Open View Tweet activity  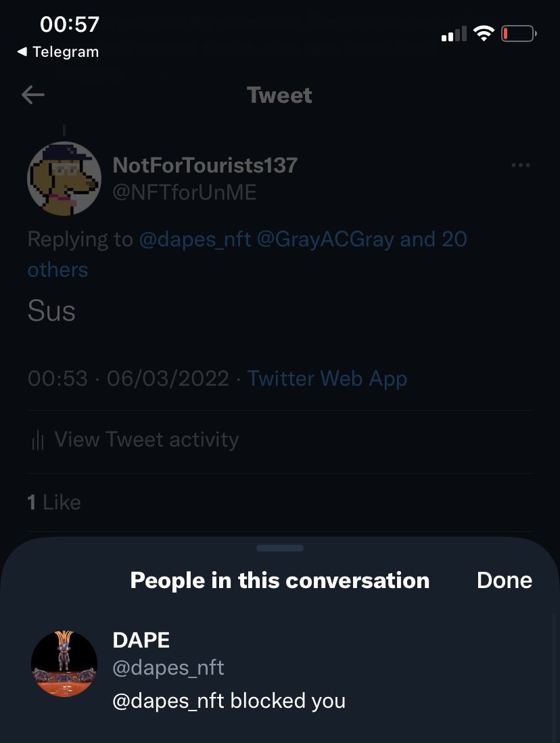pyautogui.click(x=146, y=440)
